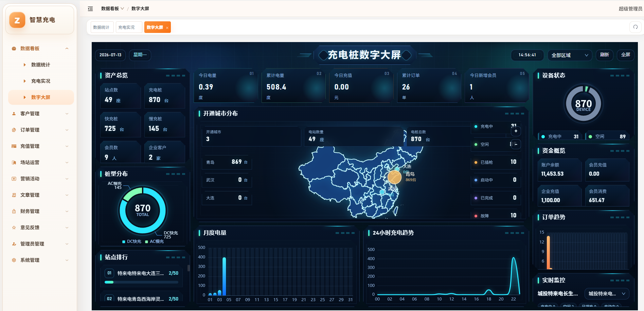This screenshot has width=644, height=311.
Task: Expand the 充值管理 menu
Action: (x=67, y=146)
